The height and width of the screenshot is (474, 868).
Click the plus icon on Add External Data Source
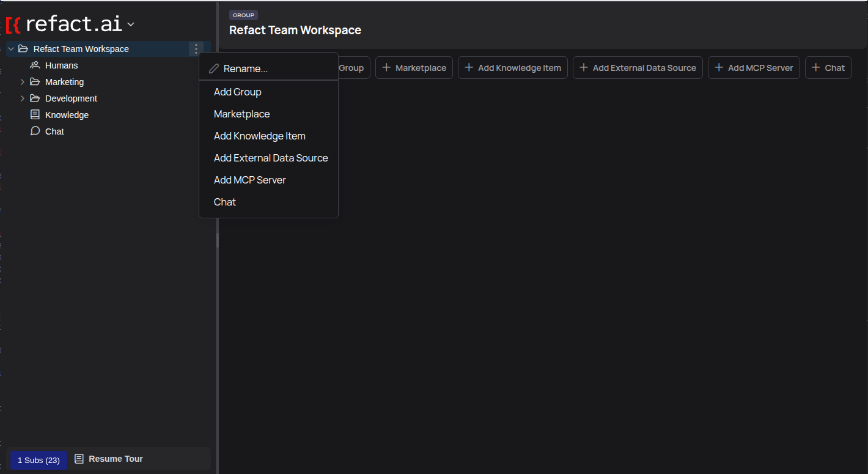pyautogui.click(x=583, y=67)
